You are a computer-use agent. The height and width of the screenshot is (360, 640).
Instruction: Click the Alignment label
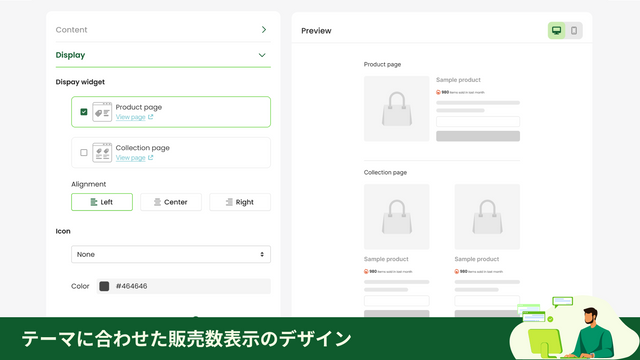pyautogui.click(x=89, y=184)
